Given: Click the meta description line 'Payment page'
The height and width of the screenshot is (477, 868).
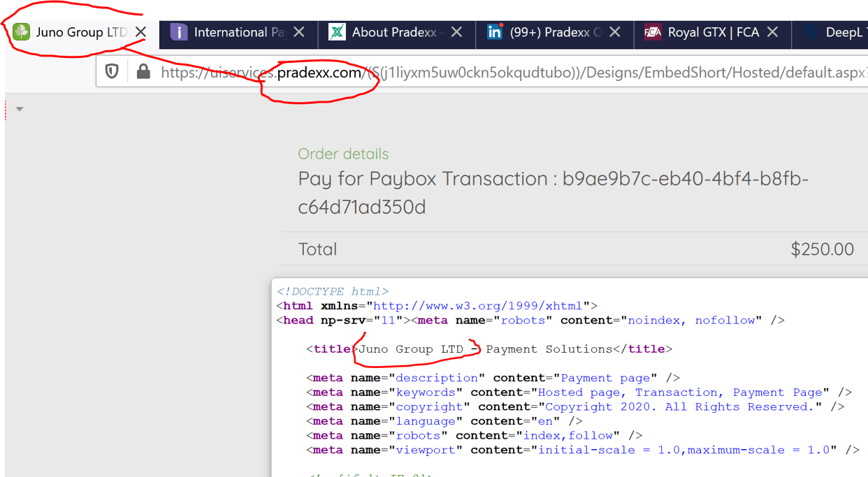Looking at the screenshot, I should click(x=493, y=378).
